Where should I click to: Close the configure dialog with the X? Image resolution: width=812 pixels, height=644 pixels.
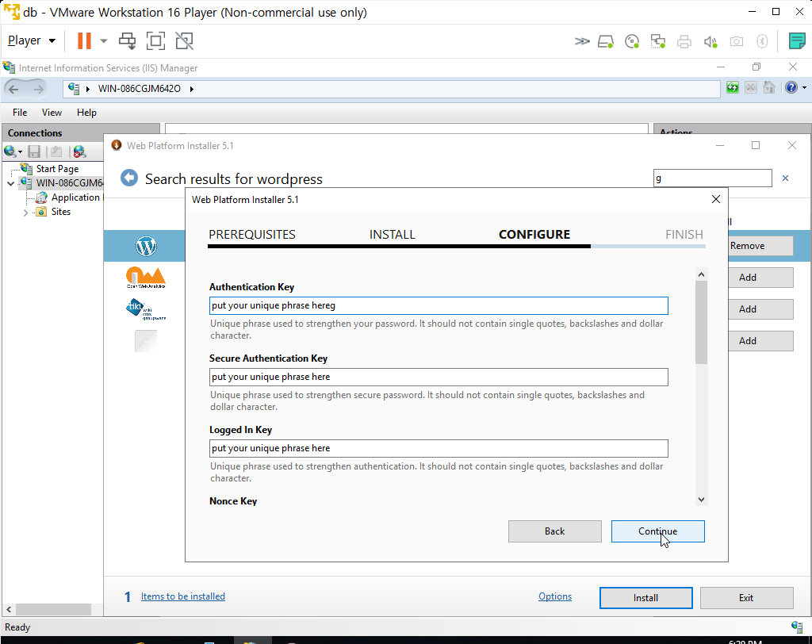(x=716, y=200)
